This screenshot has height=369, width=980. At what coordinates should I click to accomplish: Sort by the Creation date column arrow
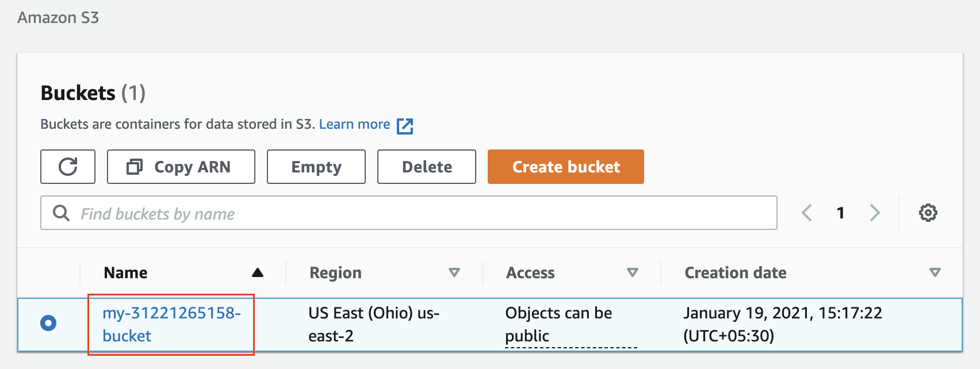(x=935, y=272)
